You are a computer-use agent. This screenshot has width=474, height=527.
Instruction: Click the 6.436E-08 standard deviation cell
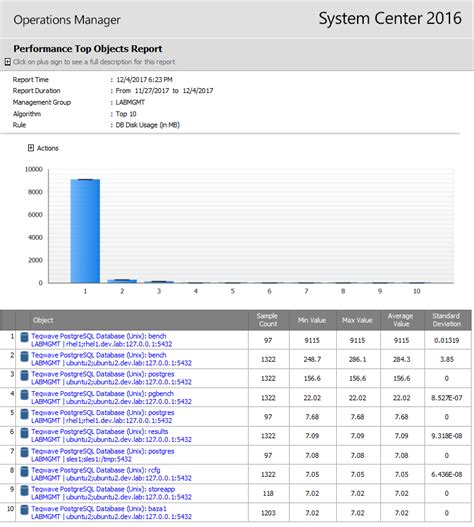[447, 474]
